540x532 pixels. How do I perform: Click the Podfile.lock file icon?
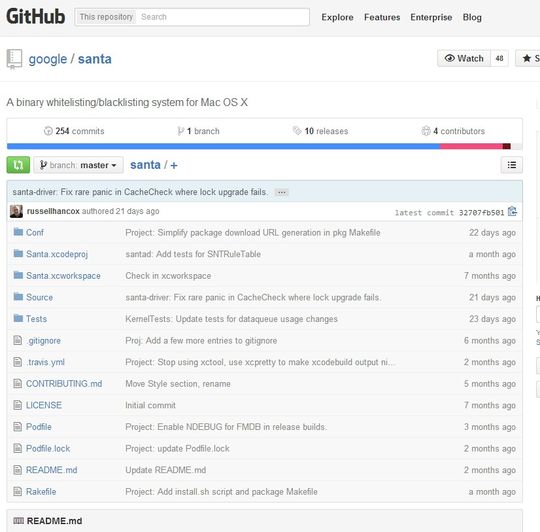pyautogui.click(x=18, y=448)
